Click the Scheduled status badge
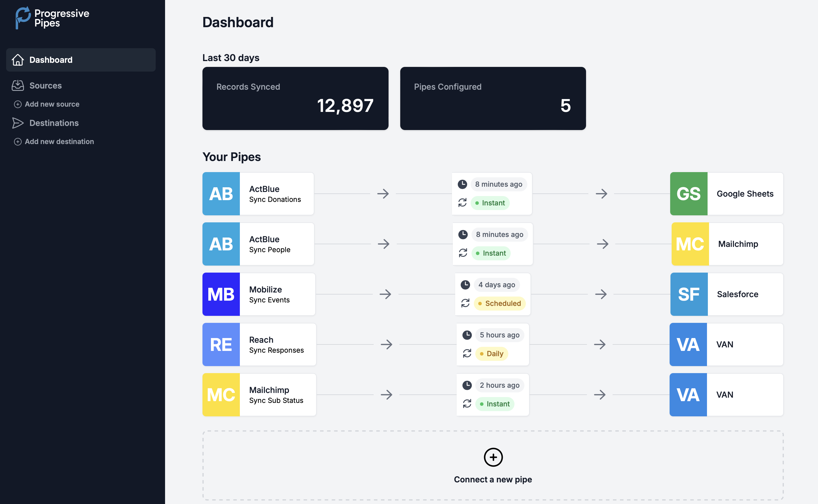818x504 pixels. [500, 304]
